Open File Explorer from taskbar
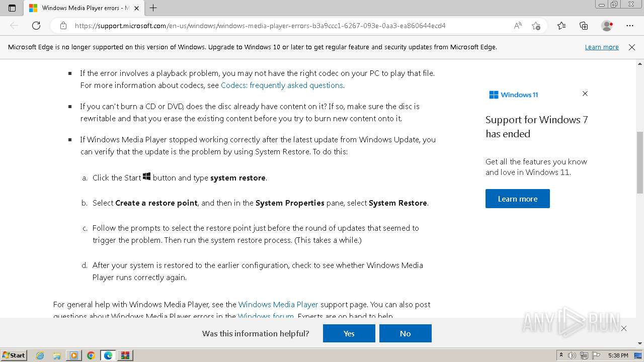The width and height of the screenshot is (644, 362). pyautogui.click(x=57, y=355)
